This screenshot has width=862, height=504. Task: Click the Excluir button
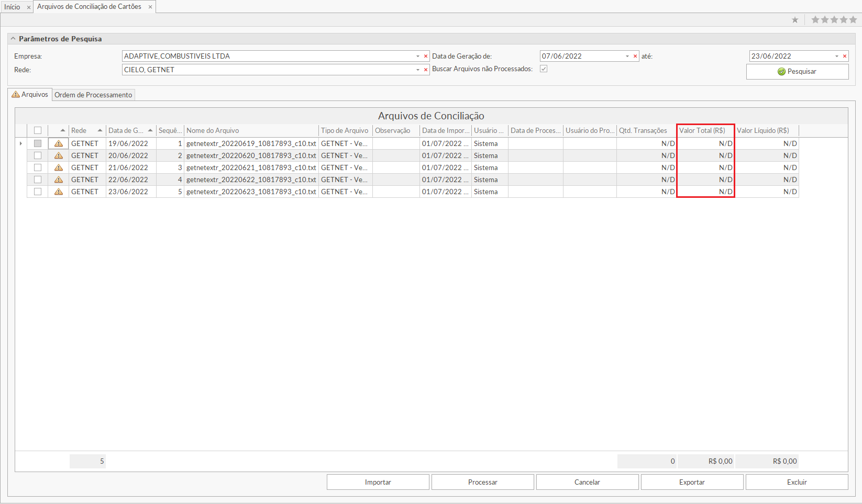[797, 482]
